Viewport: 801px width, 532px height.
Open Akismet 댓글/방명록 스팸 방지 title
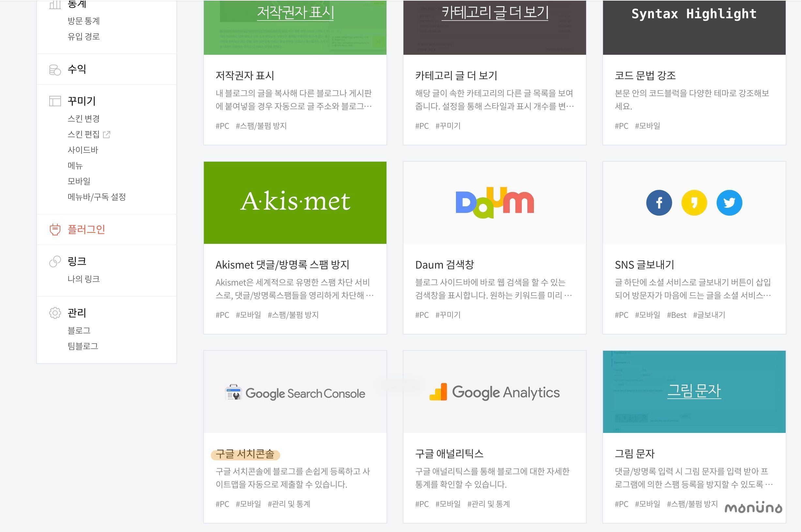(x=282, y=265)
